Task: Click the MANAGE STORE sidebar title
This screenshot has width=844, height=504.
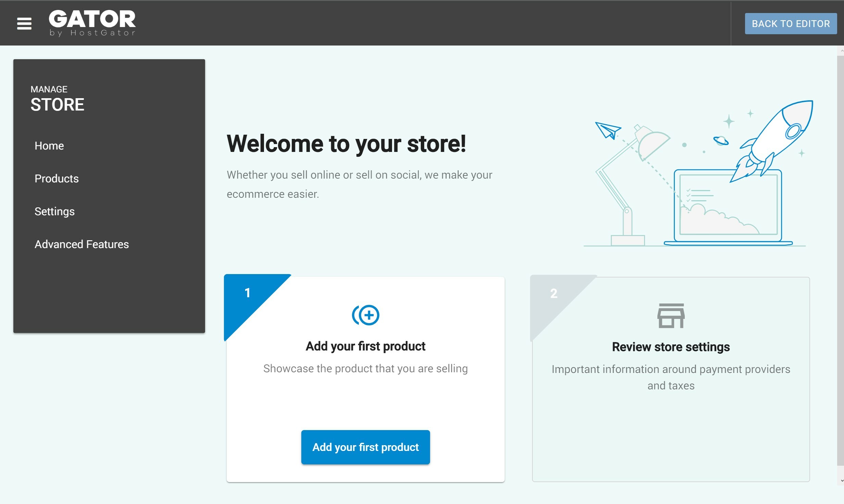Action: (57, 99)
